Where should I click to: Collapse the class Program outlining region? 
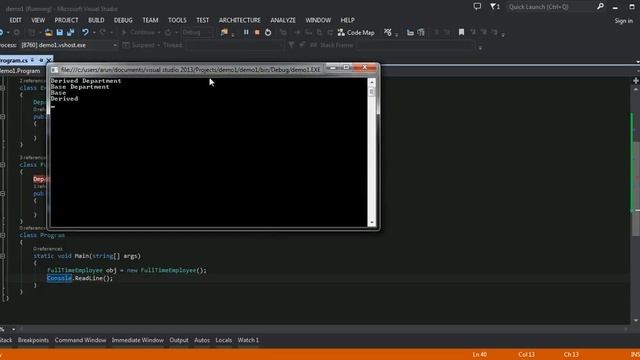[2, 236]
